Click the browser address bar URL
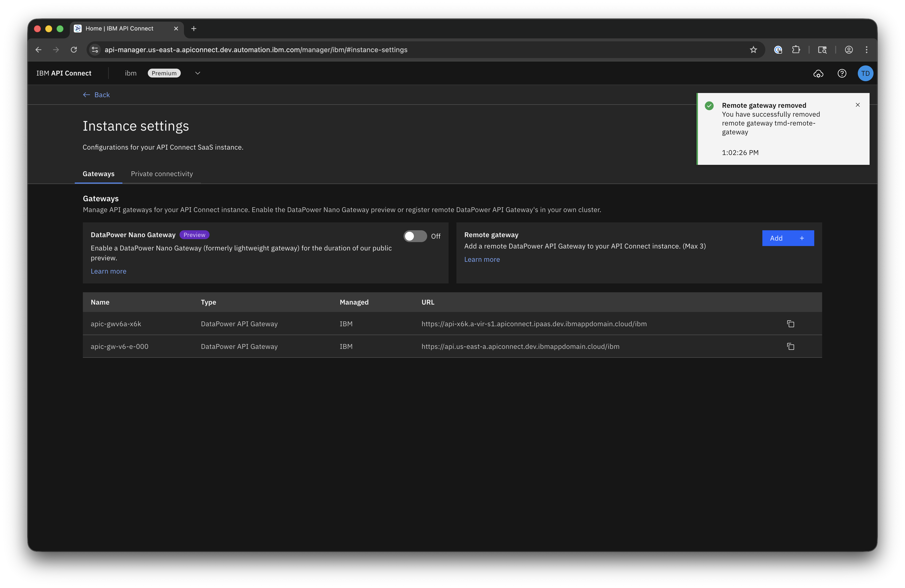The width and height of the screenshot is (905, 588). [x=256, y=50]
